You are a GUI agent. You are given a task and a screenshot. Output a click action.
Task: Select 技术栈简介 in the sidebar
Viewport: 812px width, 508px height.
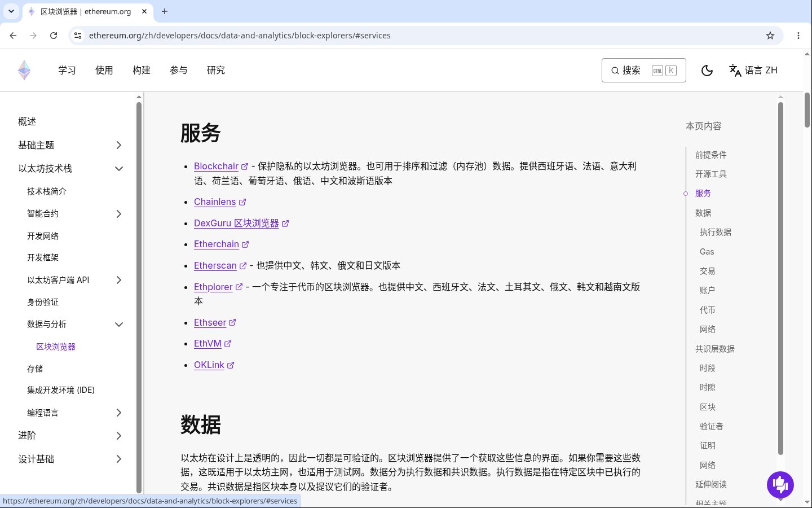[x=47, y=192]
